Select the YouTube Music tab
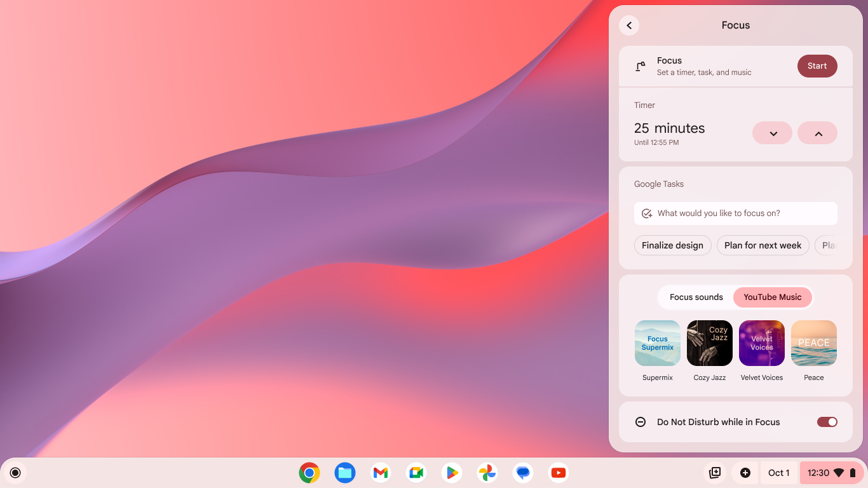Screen dimensions: 868x488 coord(773,297)
